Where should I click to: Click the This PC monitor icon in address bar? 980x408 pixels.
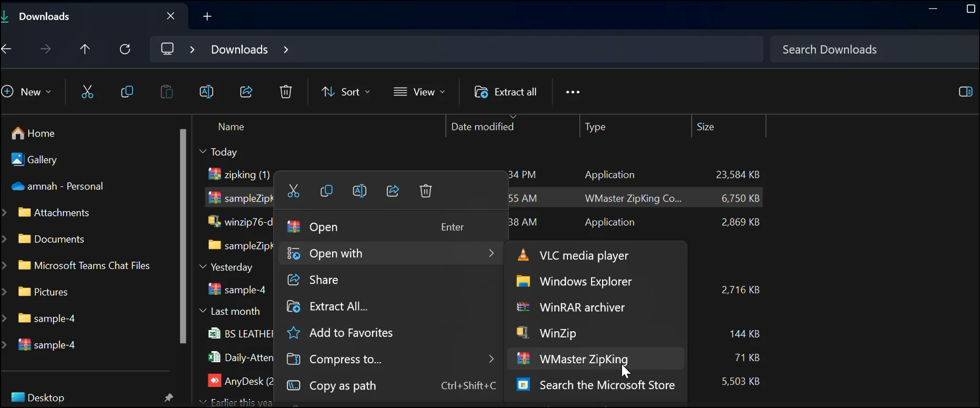coord(167,49)
